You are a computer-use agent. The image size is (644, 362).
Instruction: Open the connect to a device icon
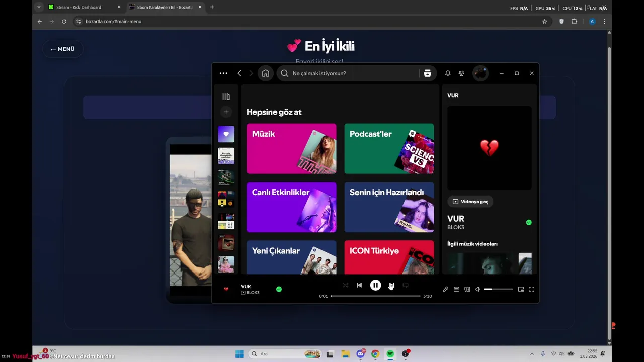tap(467, 289)
